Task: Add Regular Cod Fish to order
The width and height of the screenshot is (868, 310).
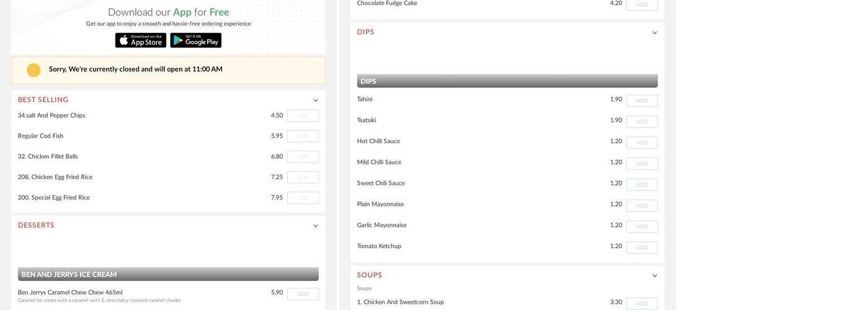Action: click(303, 136)
